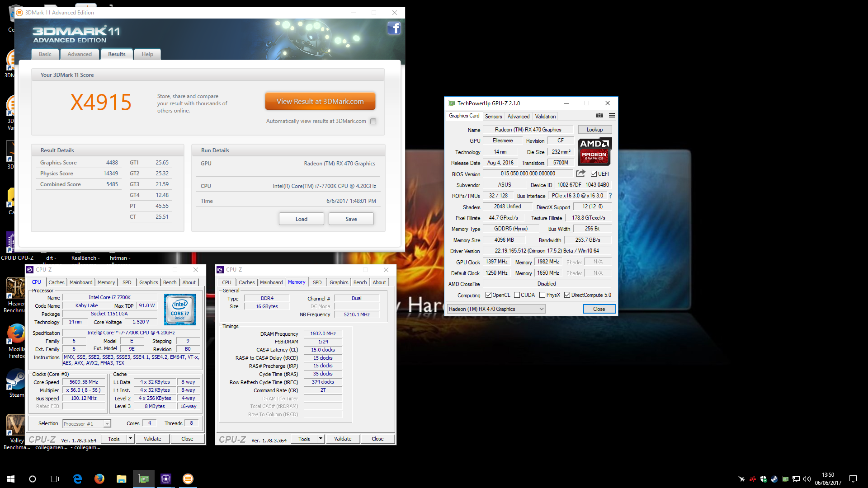The width and height of the screenshot is (868, 488).
Task: Toggle UEFI checkbox in GPU-Z
Action: tap(594, 174)
